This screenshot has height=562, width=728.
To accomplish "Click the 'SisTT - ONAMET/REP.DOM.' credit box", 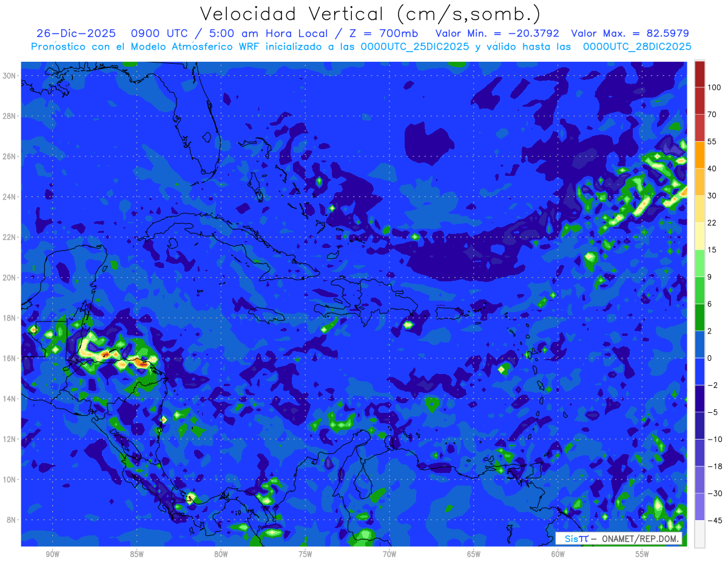I will click(x=619, y=538).
